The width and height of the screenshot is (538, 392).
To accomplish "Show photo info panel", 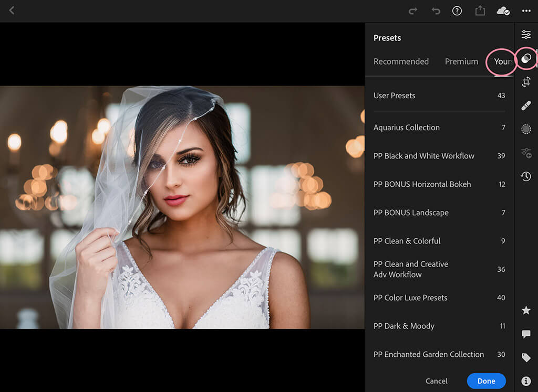I will click(526, 381).
